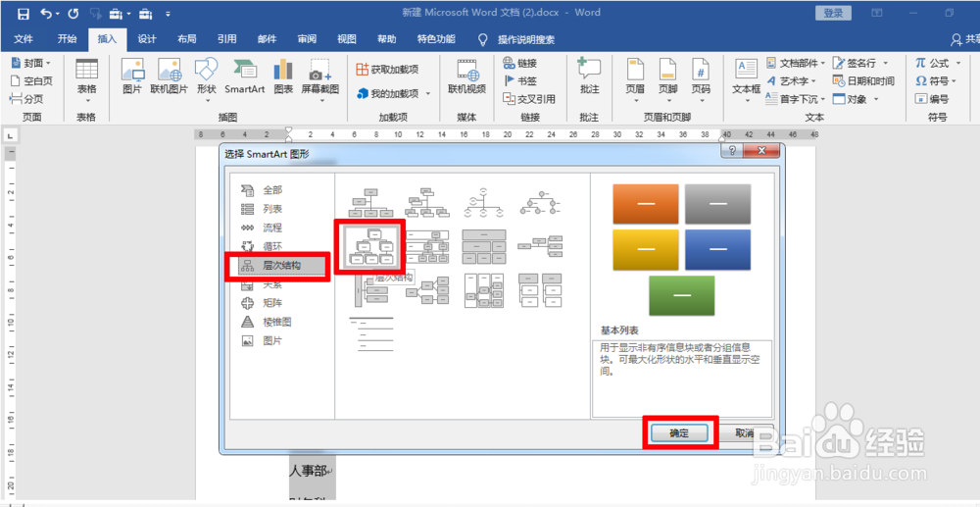Click Cancel (取消) in SmartArt dialog
Viewport: 980px width, 507px height.
(x=746, y=433)
